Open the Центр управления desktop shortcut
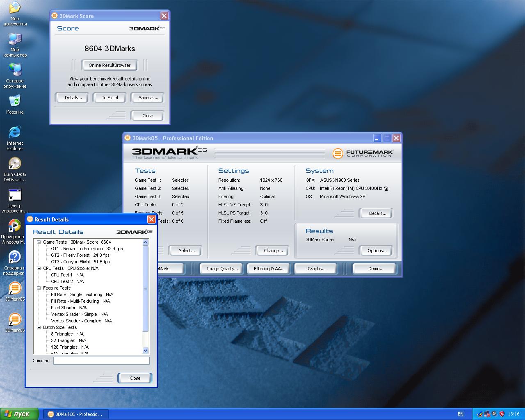 (15, 201)
